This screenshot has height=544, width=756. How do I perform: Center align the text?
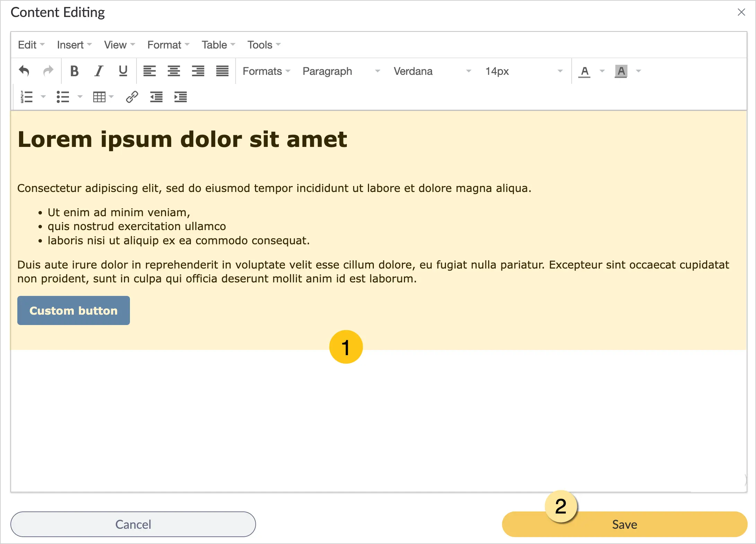(174, 71)
